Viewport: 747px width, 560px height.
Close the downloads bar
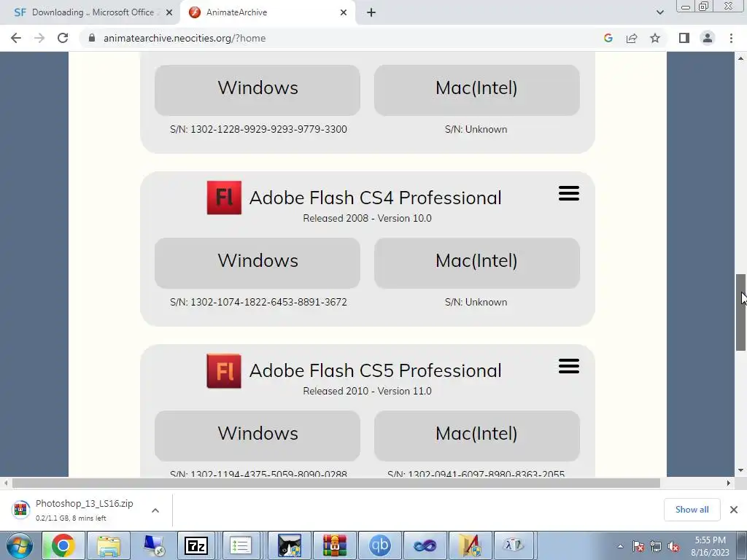click(734, 510)
